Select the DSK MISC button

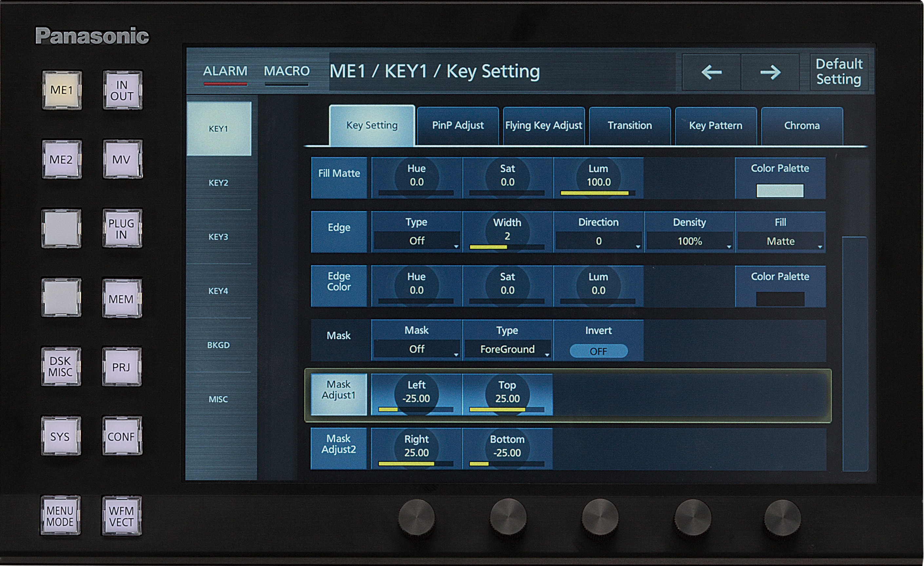61,367
